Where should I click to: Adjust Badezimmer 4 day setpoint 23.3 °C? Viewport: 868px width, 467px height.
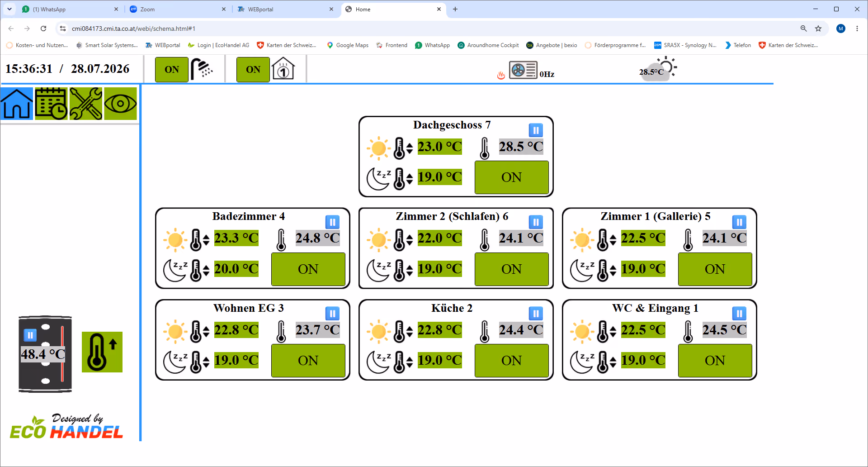[236, 238]
